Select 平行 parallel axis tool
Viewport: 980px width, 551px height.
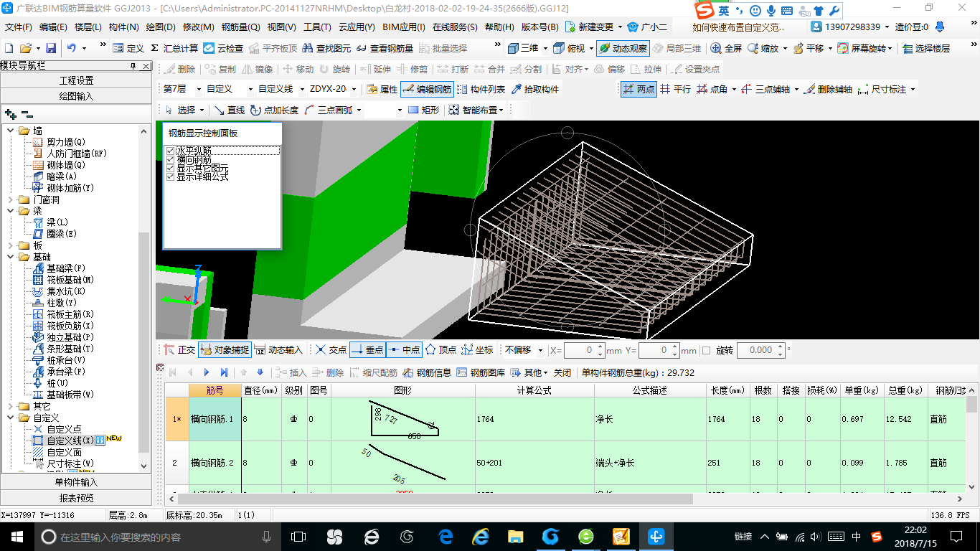(x=675, y=89)
